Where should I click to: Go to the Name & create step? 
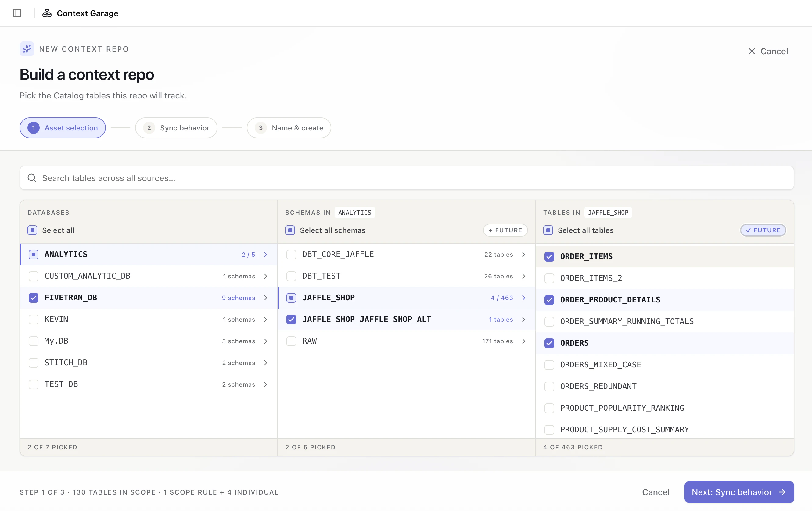coord(289,128)
